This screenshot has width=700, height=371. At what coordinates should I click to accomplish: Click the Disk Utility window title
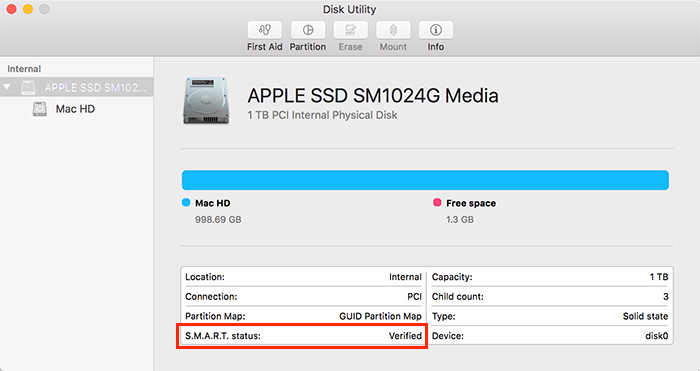coord(350,9)
